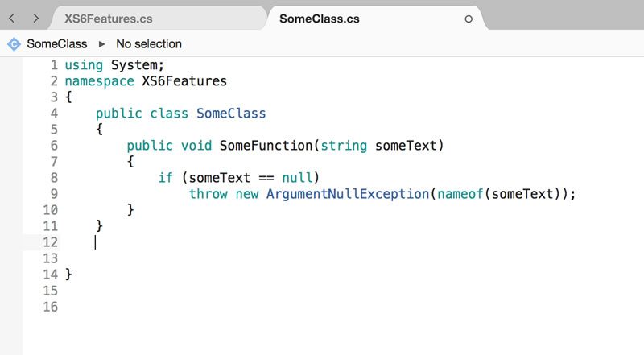Place cursor on ArgumentNullException type name
This screenshot has width=644, height=355.
click(x=348, y=194)
